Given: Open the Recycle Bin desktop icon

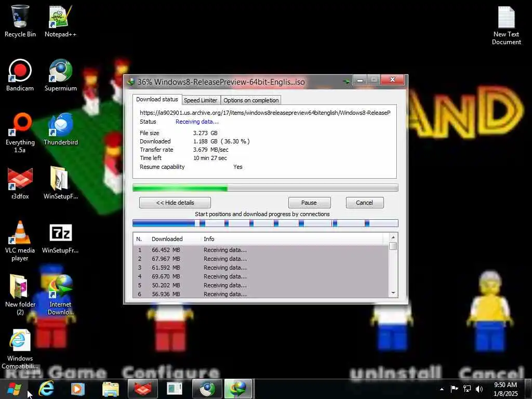Looking at the screenshot, I should coord(20,21).
